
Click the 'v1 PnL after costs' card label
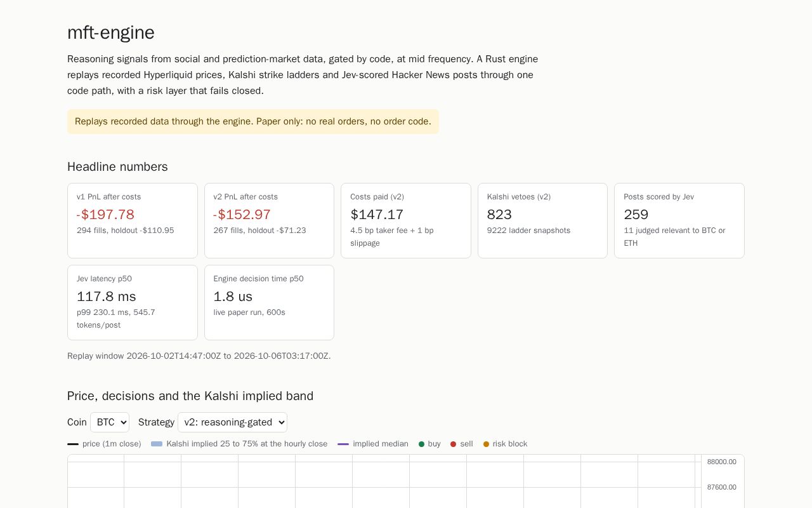109,197
